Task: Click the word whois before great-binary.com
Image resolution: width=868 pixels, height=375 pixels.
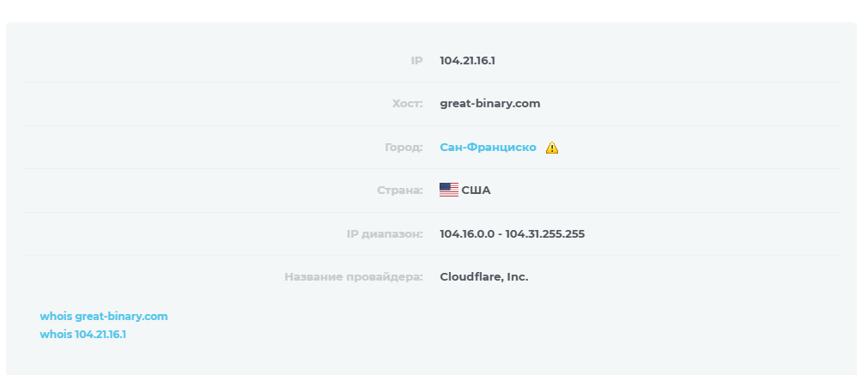Action: point(56,317)
